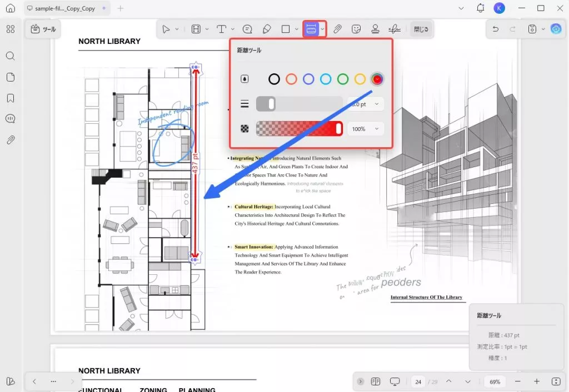Select the stamp tool
Viewport: 569px width, 392px height.
click(x=375, y=29)
